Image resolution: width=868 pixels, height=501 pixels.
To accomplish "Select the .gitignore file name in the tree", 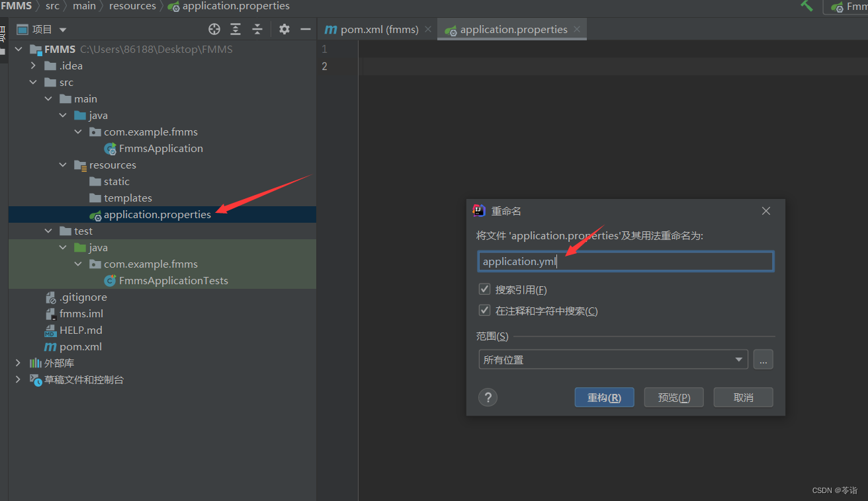I will tap(83, 297).
